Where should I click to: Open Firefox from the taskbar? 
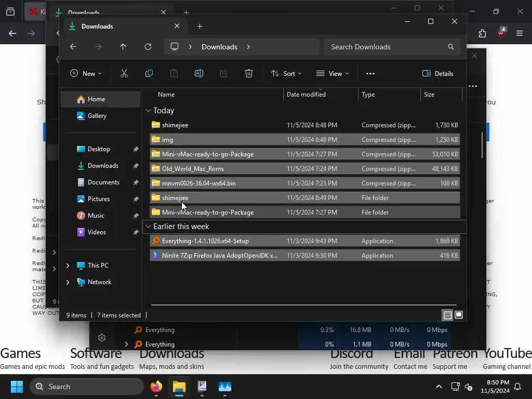click(156, 387)
